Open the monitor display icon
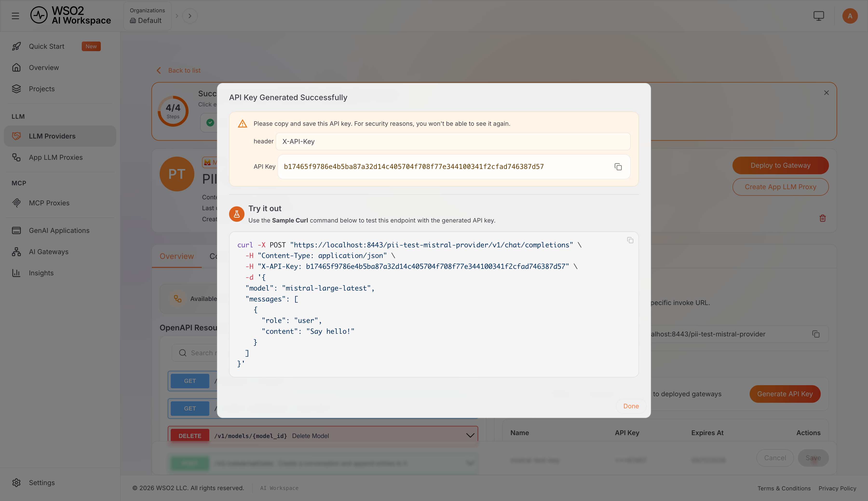 click(x=819, y=16)
